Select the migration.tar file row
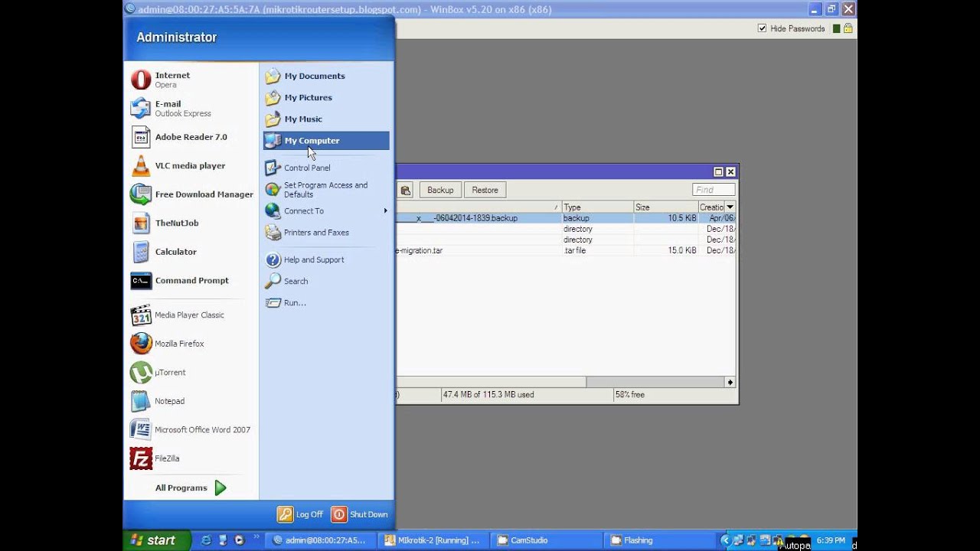Screen dimensions: 980x551 point(566,250)
